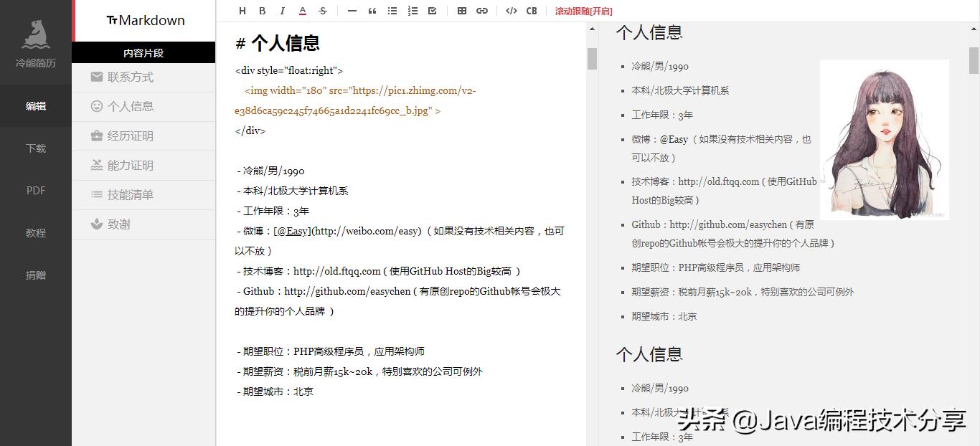Switch to the 下载 download section
Screen dimensions: 980x446
[35, 148]
